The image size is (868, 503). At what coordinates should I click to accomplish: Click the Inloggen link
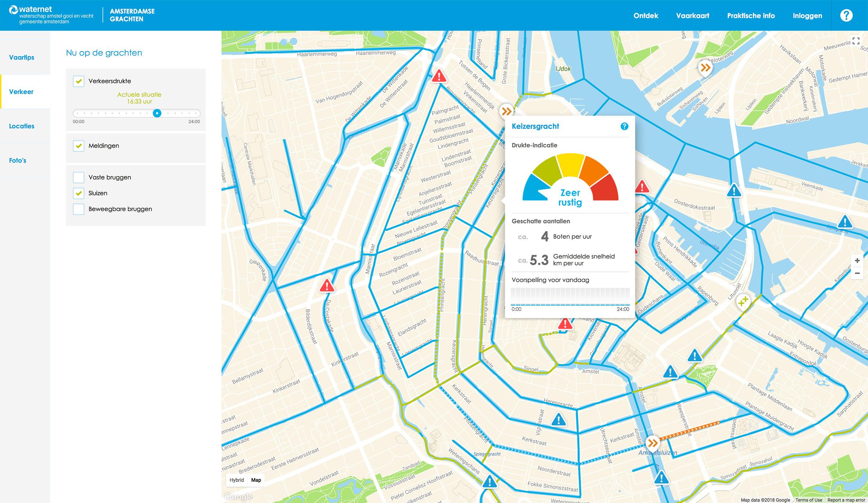807,15
